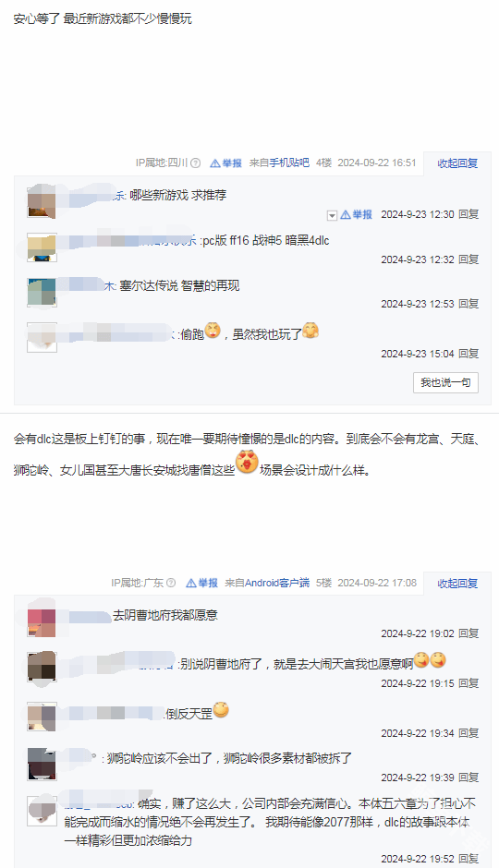Open avatar beside 去阴曹地府我都愿意 comment
This screenshot has height=868, width=499.
(x=42, y=622)
